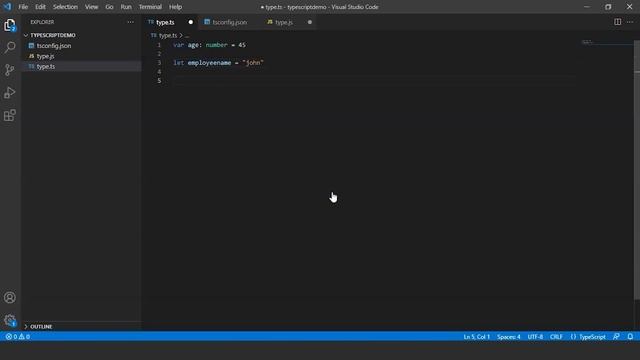Open editor more actions ellipsis
The height and width of the screenshot is (360, 640).
click(x=630, y=22)
